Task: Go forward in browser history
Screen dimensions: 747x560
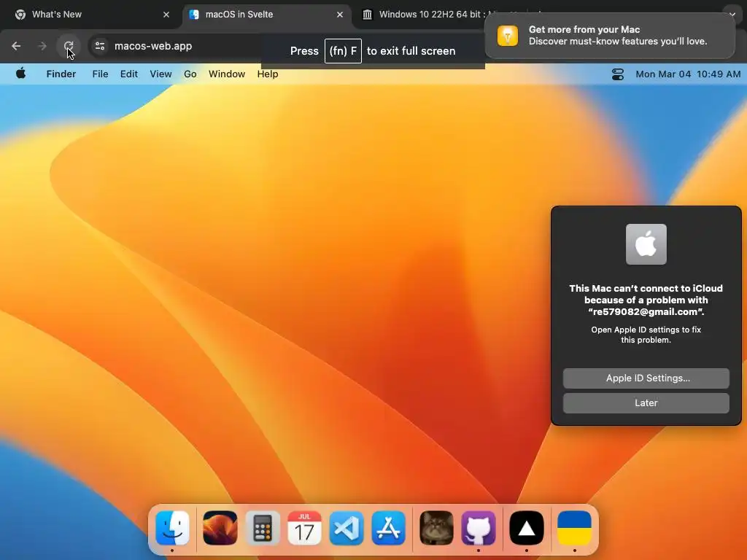Action: 42,46
